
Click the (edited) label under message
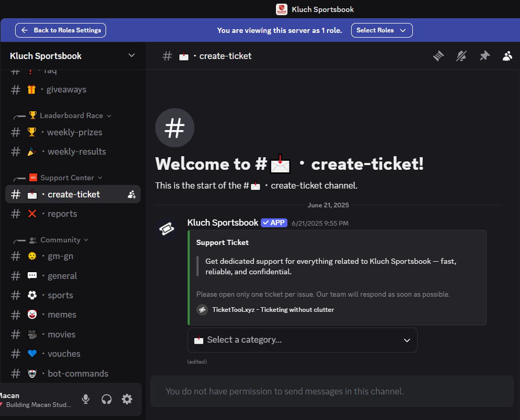point(197,361)
